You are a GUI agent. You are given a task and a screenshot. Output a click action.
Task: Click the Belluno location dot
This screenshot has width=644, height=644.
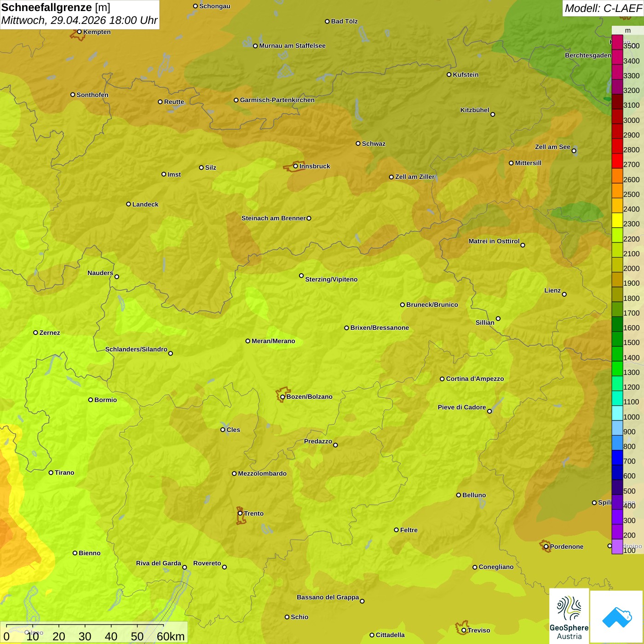(459, 495)
